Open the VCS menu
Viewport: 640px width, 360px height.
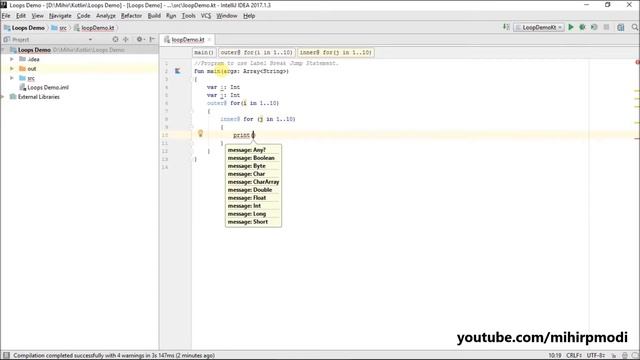tap(206, 16)
